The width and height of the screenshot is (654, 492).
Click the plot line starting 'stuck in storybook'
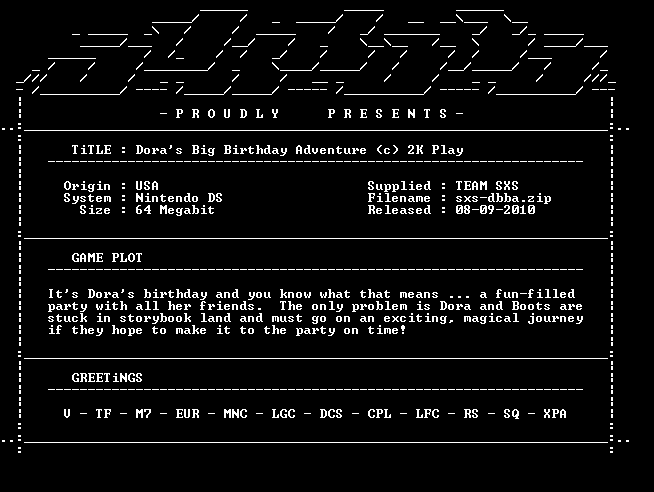315,319
